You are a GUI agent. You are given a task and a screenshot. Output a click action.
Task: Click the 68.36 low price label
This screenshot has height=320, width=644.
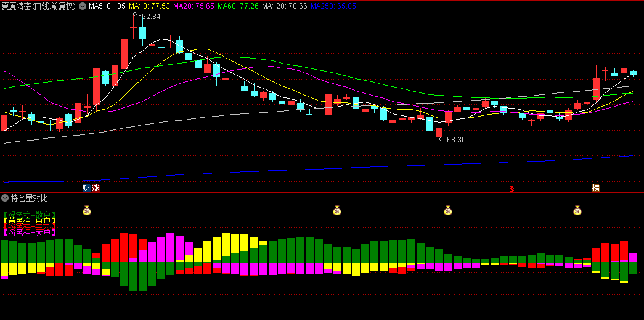[456, 140]
